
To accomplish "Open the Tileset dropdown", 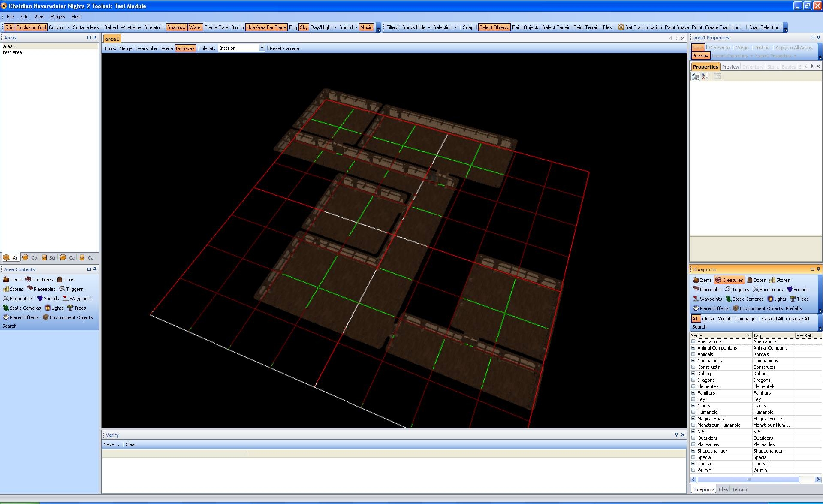I will point(262,48).
